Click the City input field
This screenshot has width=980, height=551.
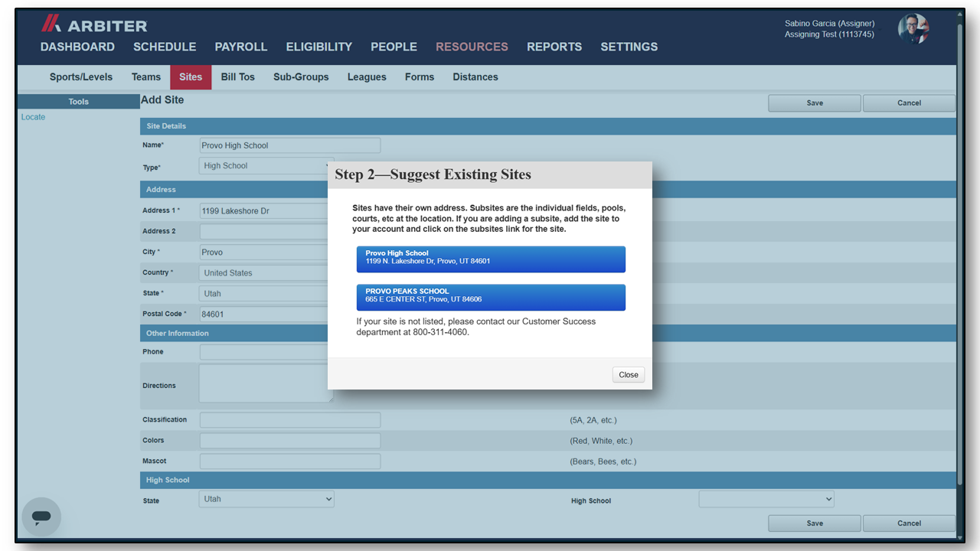click(x=264, y=252)
